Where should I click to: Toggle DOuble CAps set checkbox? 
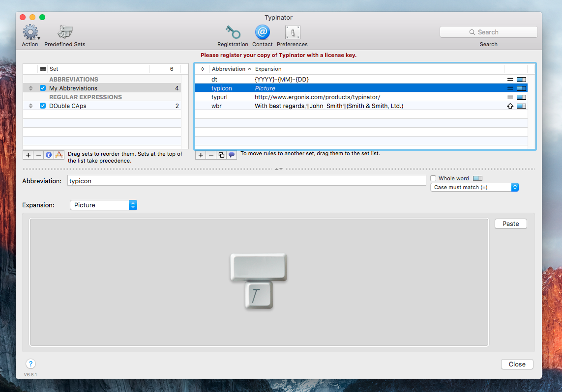tap(43, 106)
